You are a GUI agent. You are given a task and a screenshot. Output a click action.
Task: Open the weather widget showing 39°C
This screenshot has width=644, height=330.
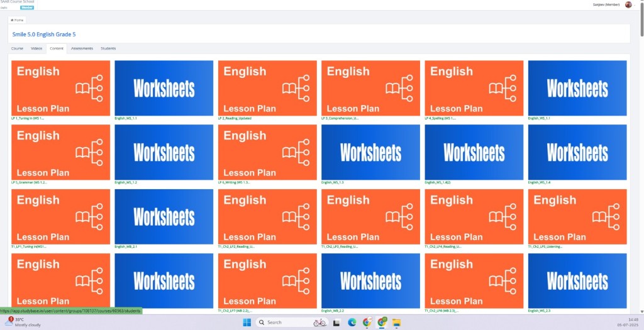click(18, 322)
